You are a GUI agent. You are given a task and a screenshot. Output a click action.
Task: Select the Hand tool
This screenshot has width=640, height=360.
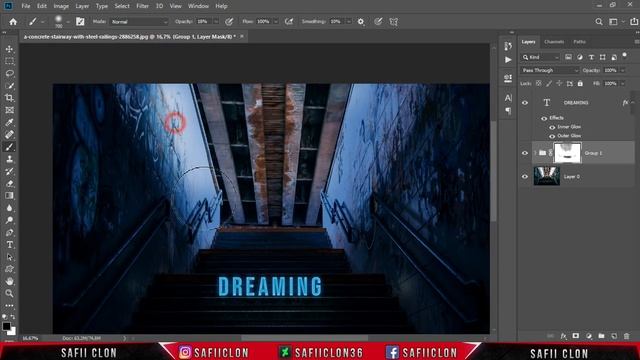[x=9, y=281]
